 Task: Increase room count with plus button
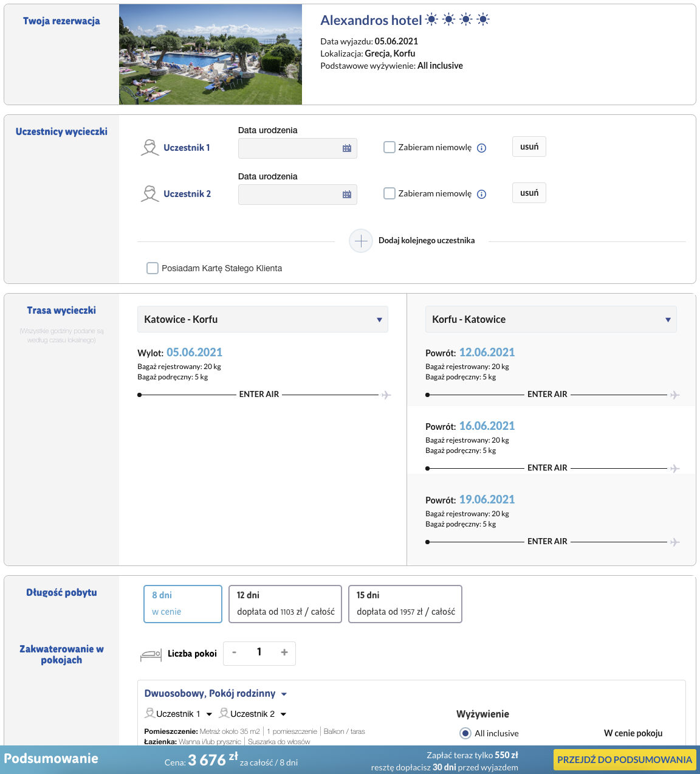[284, 652]
